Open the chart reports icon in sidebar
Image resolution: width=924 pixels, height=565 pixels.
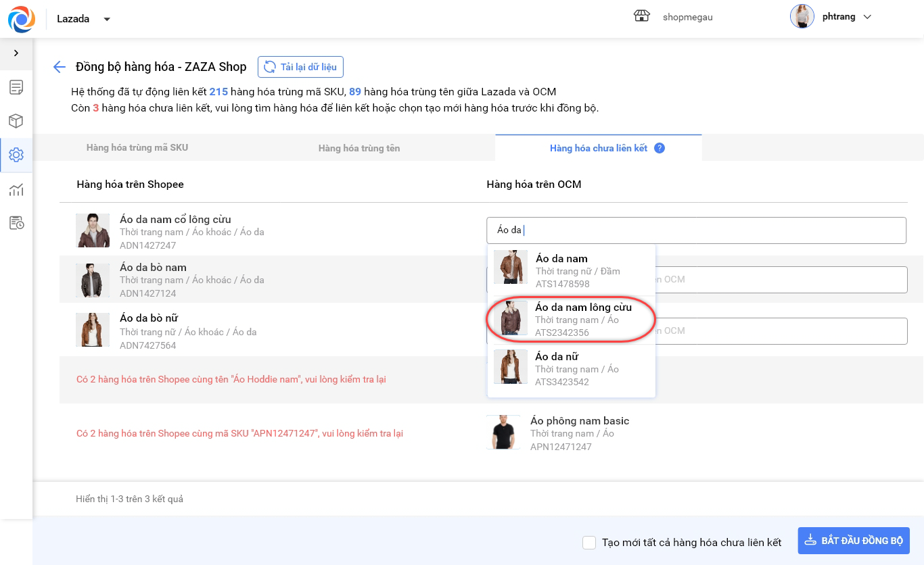pyautogui.click(x=16, y=189)
